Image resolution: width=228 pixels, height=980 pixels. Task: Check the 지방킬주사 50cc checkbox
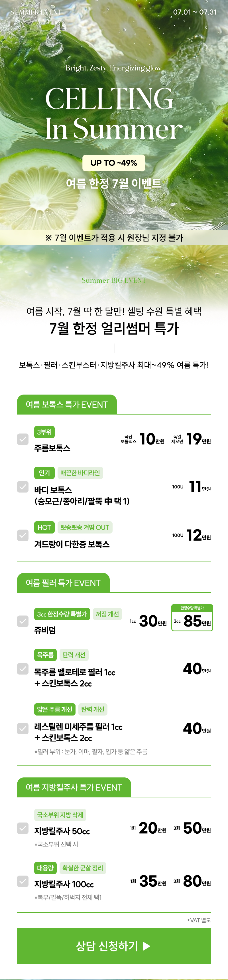(23, 828)
